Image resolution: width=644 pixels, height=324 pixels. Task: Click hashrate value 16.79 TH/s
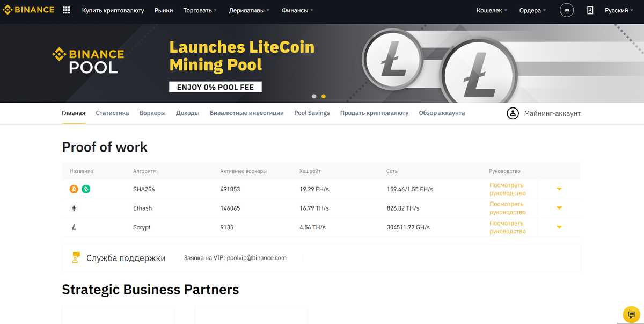pos(314,208)
